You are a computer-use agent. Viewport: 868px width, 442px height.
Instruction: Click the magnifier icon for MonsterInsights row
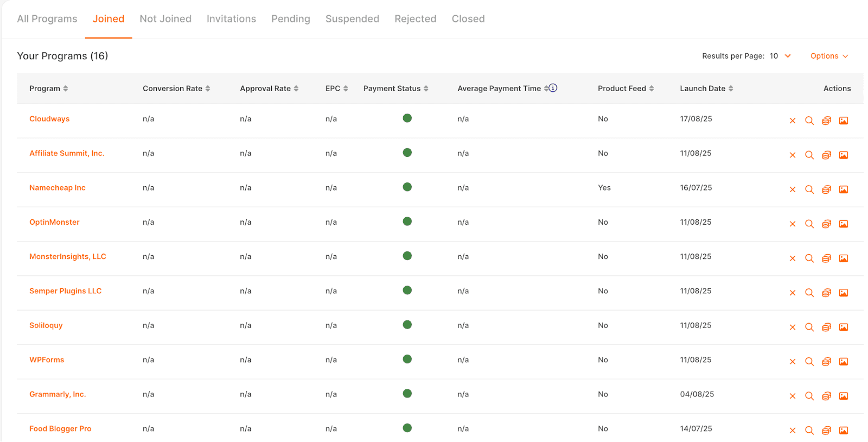pyautogui.click(x=809, y=258)
